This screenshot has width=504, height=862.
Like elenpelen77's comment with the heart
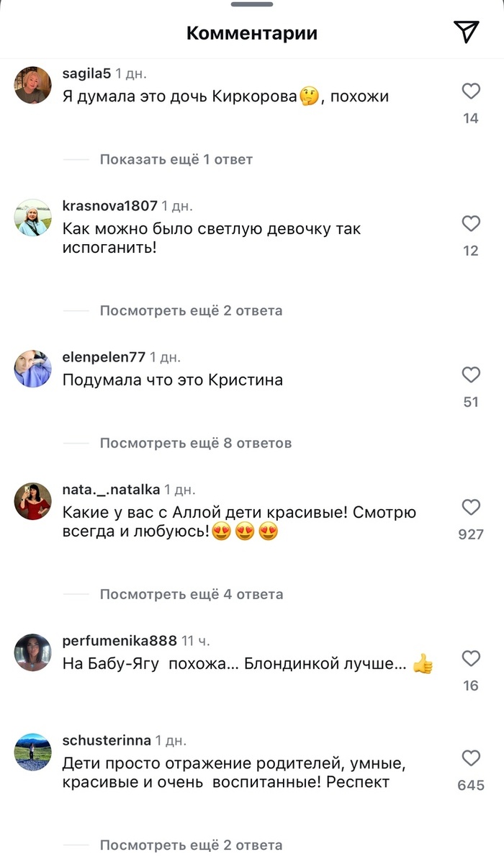point(471,374)
